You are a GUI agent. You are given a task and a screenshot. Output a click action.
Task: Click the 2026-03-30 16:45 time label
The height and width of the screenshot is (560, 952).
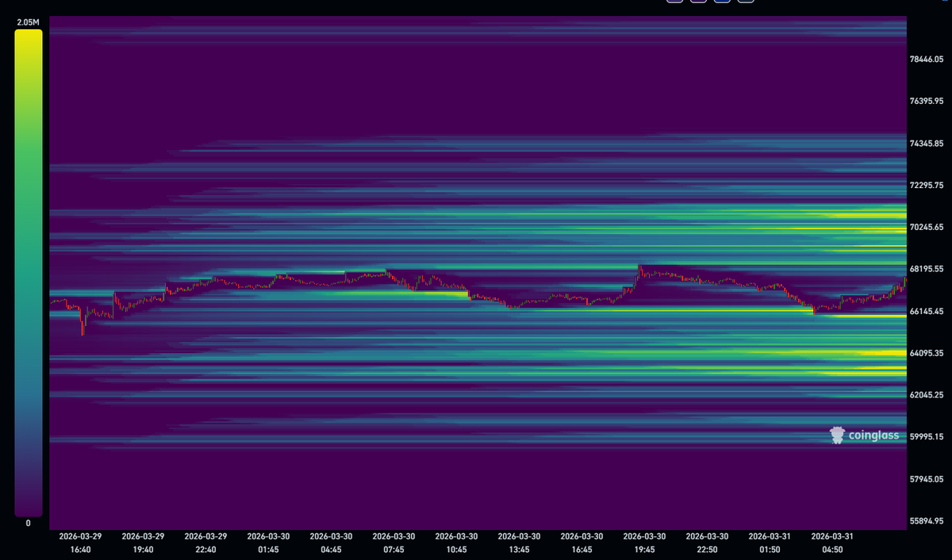pos(582,543)
